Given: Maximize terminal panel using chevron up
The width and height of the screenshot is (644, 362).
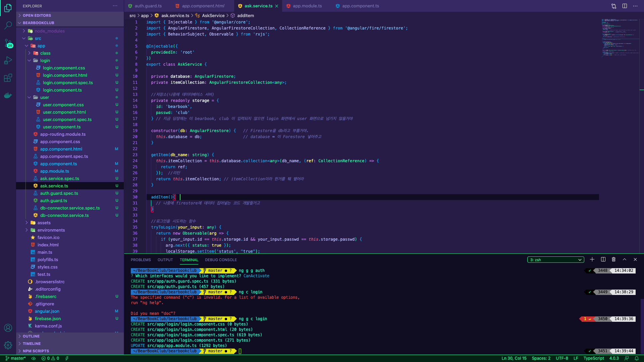Looking at the screenshot, I should (x=625, y=259).
